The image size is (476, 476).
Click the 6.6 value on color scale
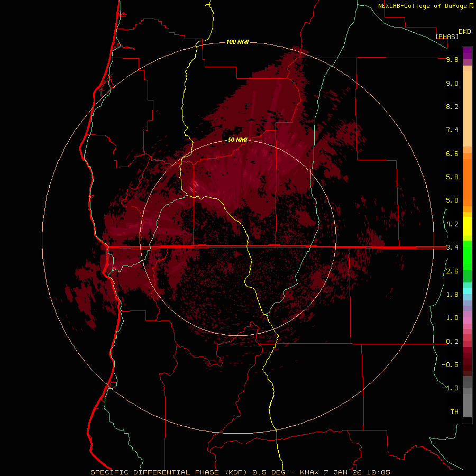452,153
